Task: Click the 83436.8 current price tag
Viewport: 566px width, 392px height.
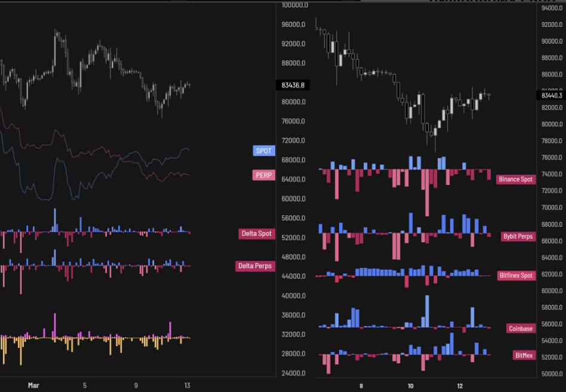Action: (293, 85)
